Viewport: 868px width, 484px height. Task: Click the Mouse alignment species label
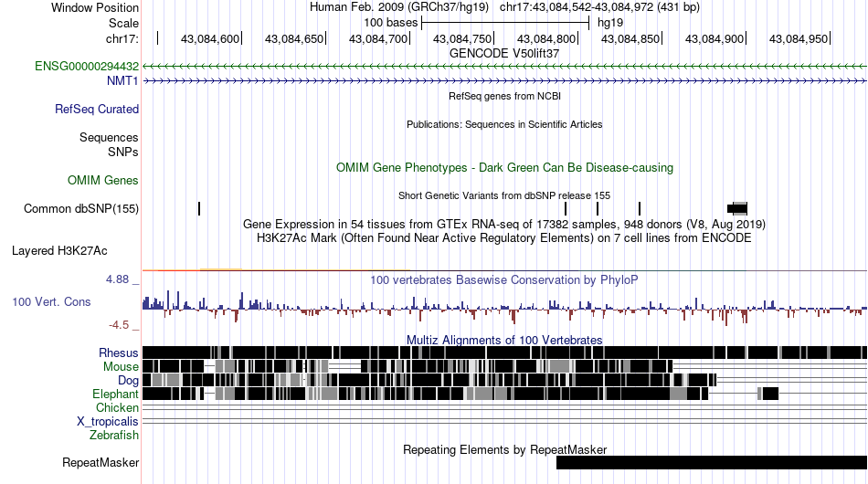pos(121,367)
